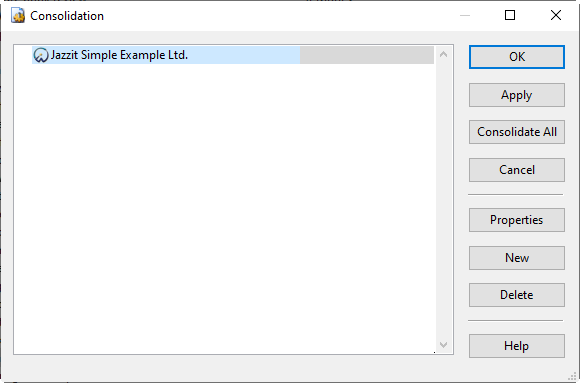Image resolution: width=580 pixels, height=383 pixels.
Task: Open the Help button
Action: point(517,346)
